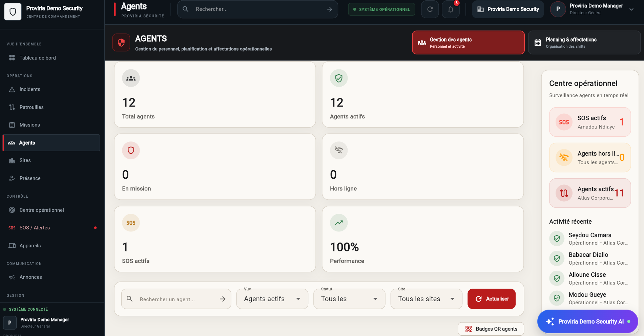Open the Site dropdown Tous les sites
Image resolution: width=644 pixels, height=336 pixels.
(427, 299)
